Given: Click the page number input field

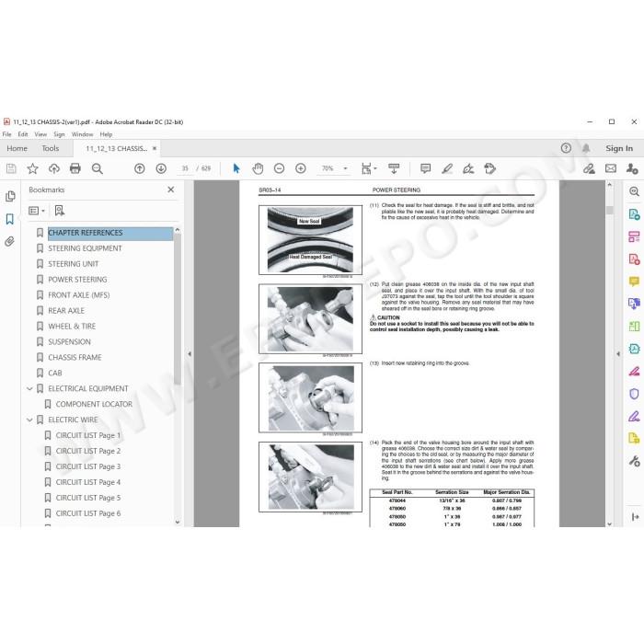Looking at the screenshot, I should pyautogui.click(x=185, y=168).
